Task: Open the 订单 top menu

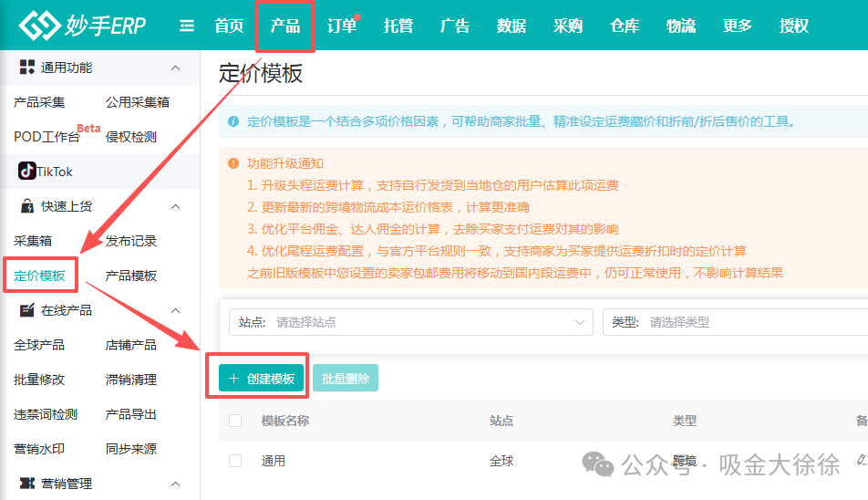Action: (342, 26)
